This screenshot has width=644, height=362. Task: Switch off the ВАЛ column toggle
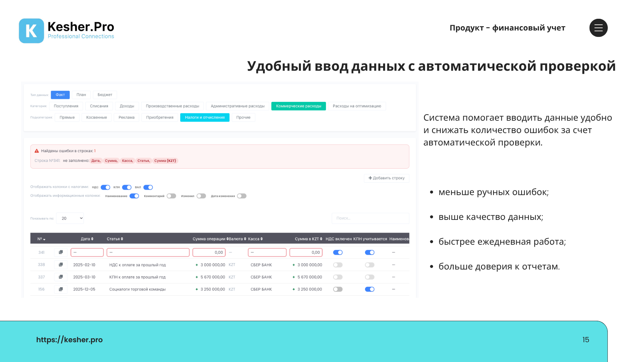[148, 187]
